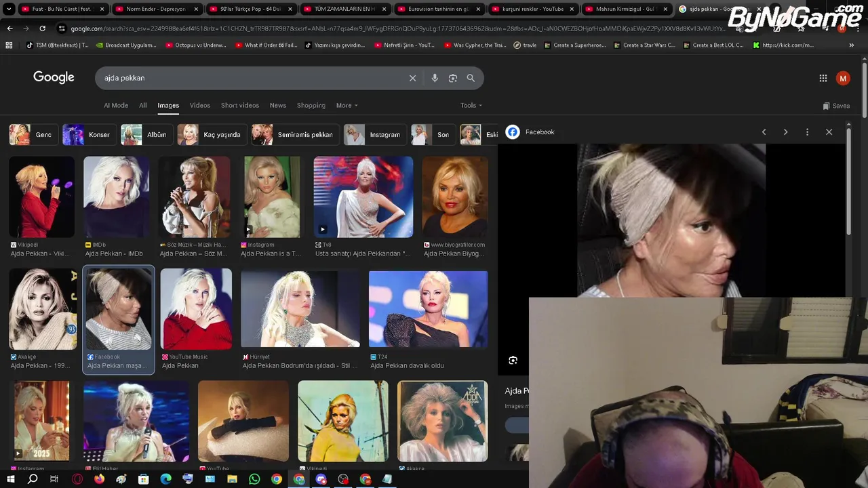Open the Google apps grid
Image resolution: width=868 pixels, height=488 pixels.
pyautogui.click(x=823, y=79)
